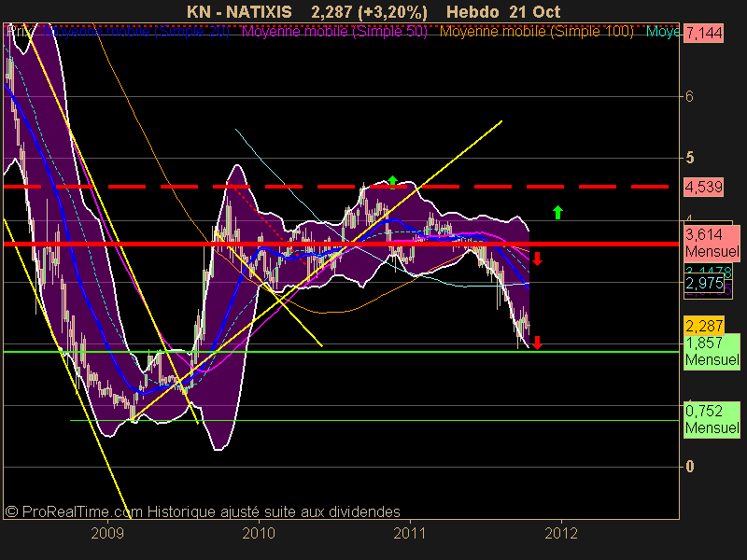Click the 2,287 current price label
Viewport: 747px width, 560px height.
pyautogui.click(x=704, y=326)
